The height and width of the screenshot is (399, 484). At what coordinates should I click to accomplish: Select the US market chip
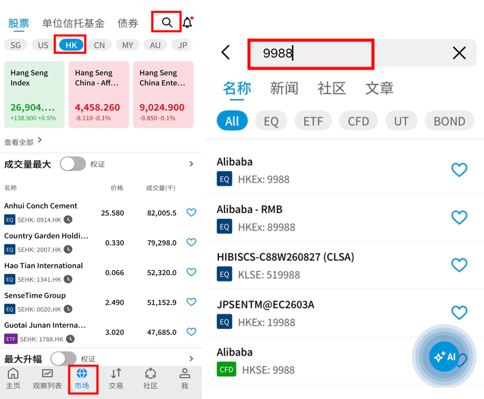(x=43, y=45)
